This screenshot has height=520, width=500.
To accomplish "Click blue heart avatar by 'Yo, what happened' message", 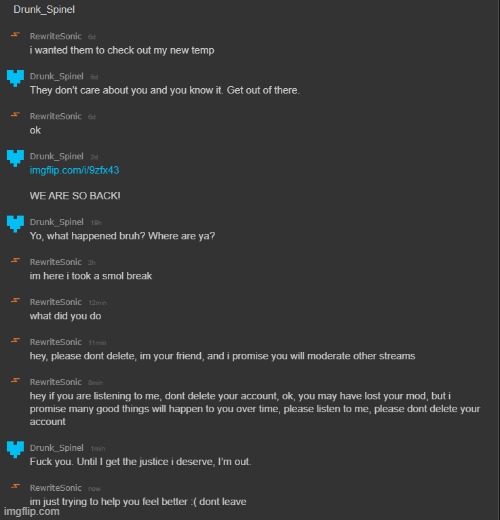I will click(15, 224).
